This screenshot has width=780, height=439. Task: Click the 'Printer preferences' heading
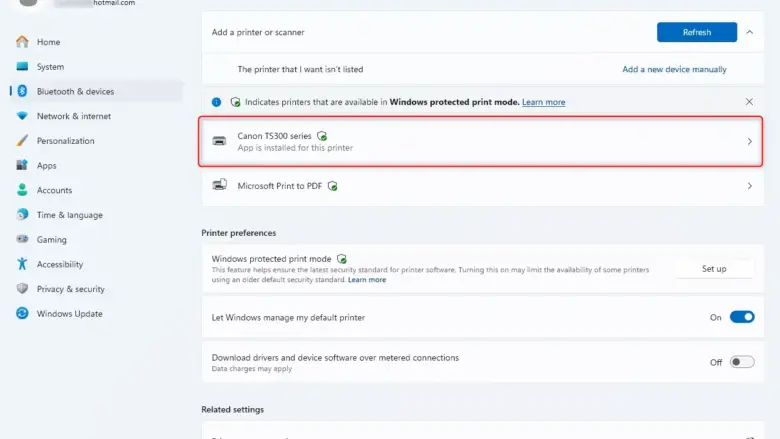pyautogui.click(x=238, y=233)
